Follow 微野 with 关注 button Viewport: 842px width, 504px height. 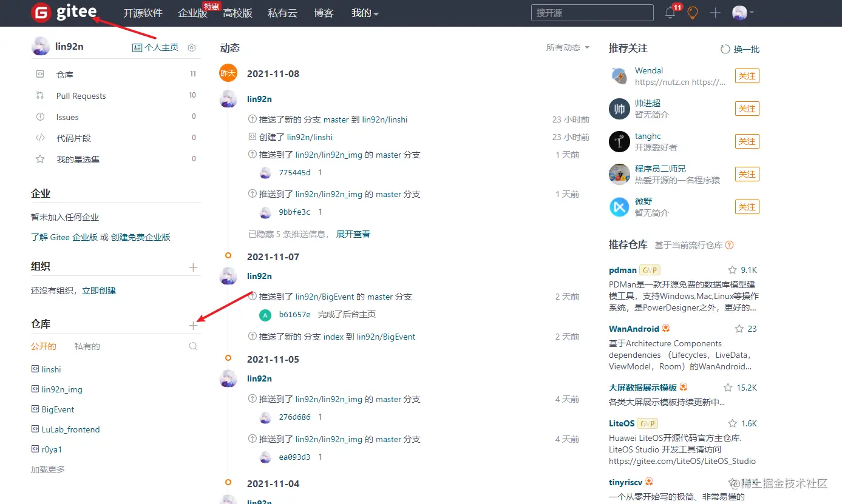747,207
